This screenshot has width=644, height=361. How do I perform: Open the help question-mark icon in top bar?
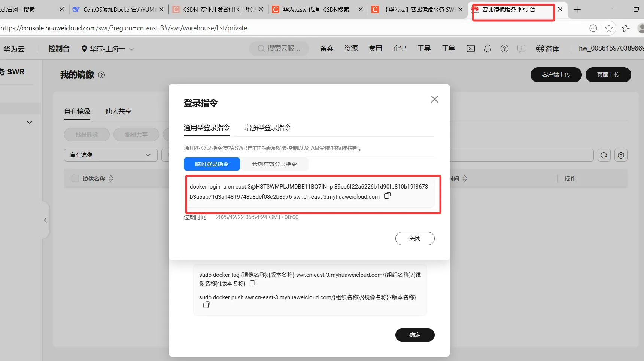(504, 48)
